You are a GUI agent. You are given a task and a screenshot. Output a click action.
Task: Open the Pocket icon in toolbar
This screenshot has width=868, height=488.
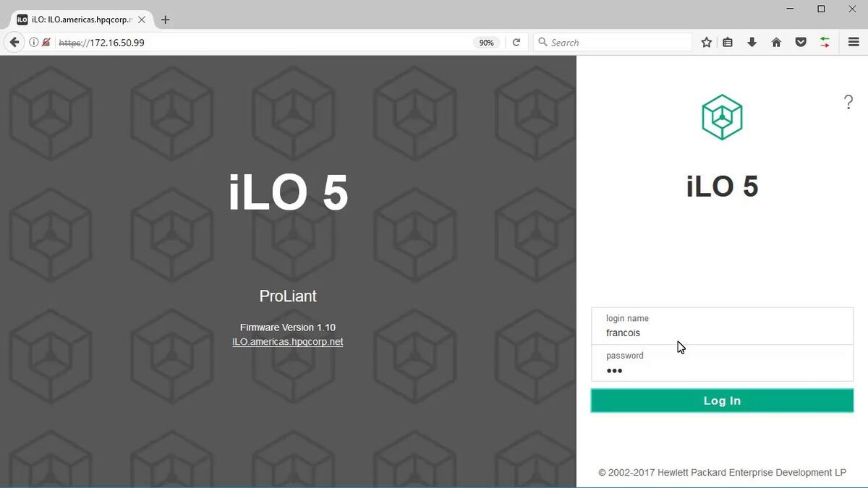(801, 43)
